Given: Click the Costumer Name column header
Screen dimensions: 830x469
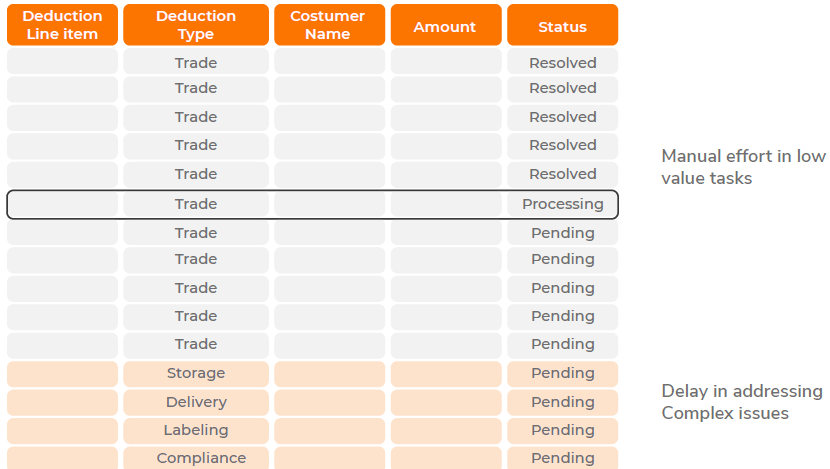Looking at the screenshot, I should 328,25.
